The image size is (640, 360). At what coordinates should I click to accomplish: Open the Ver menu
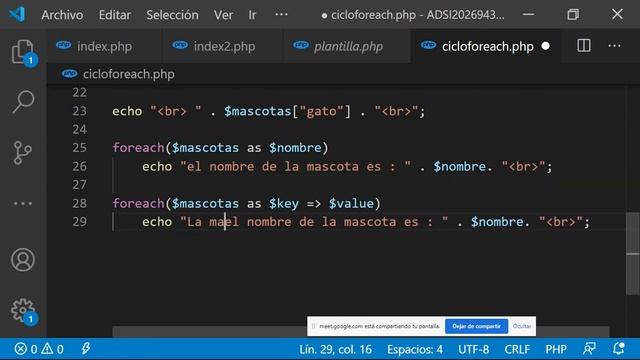coord(223,15)
